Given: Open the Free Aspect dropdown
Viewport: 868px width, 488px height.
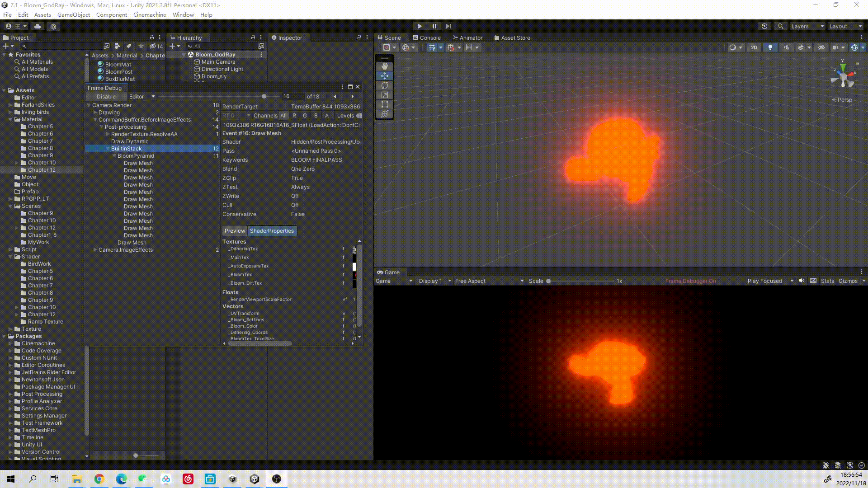Looking at the screenshot, I should pos(489,281).
